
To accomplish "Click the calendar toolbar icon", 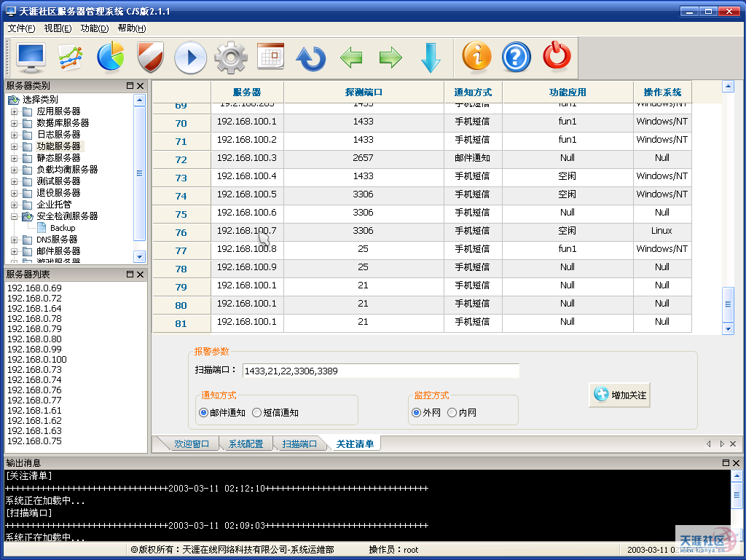I will pos(270,57).
